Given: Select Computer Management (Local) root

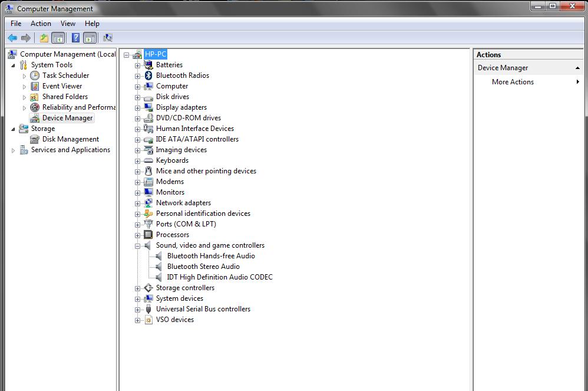Looking at the screenshot, I should coord(68,54).
